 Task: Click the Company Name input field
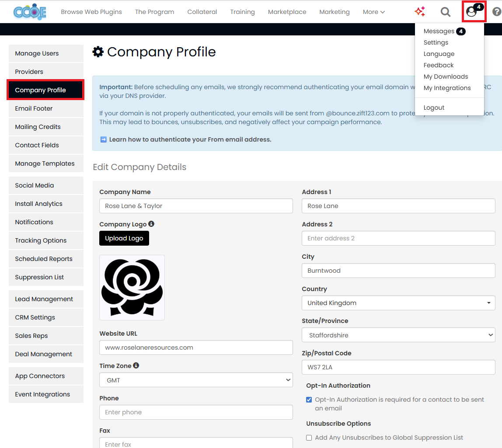196,206
